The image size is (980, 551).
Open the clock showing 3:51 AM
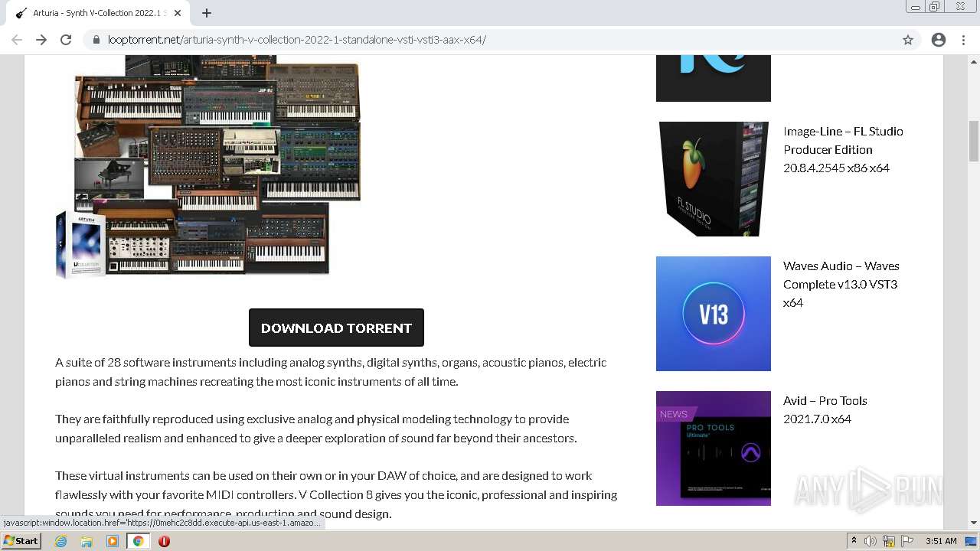(941, 541)
